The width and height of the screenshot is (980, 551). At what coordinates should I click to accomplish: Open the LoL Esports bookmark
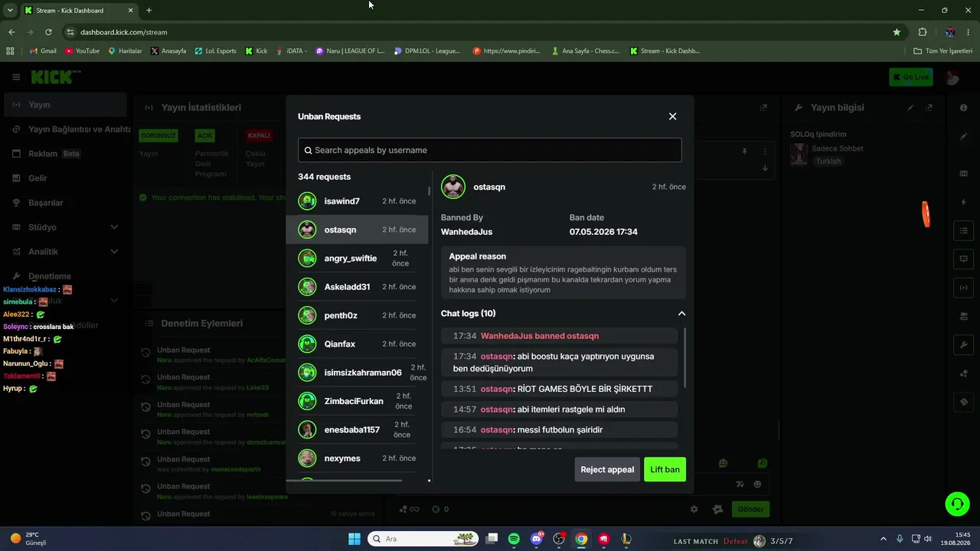click(215, 51)
